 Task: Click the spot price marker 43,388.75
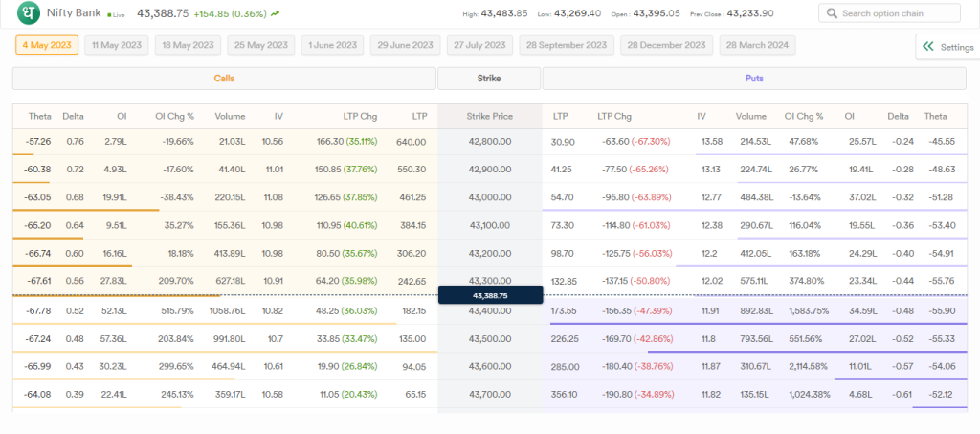point(490,296)
